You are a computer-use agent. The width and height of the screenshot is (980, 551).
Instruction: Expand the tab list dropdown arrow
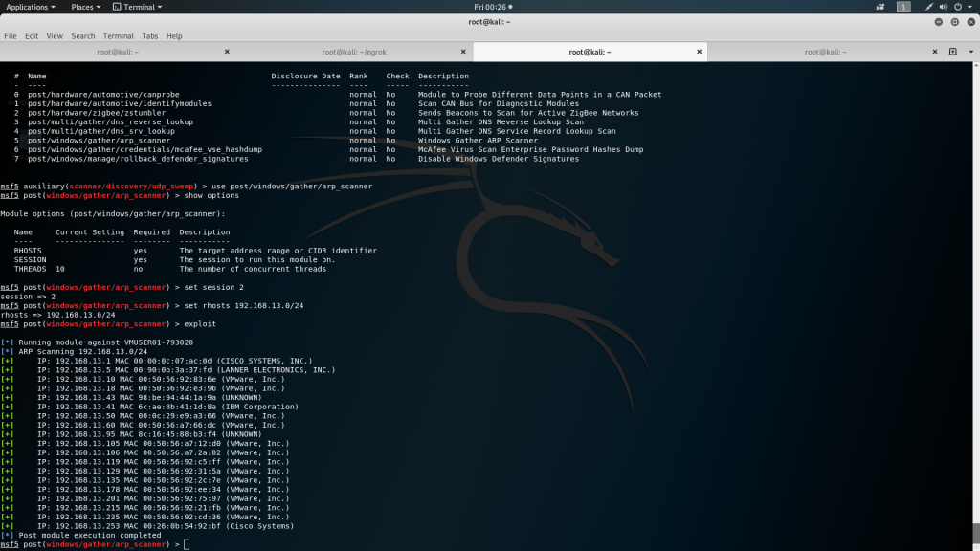(x=971, y=52)
